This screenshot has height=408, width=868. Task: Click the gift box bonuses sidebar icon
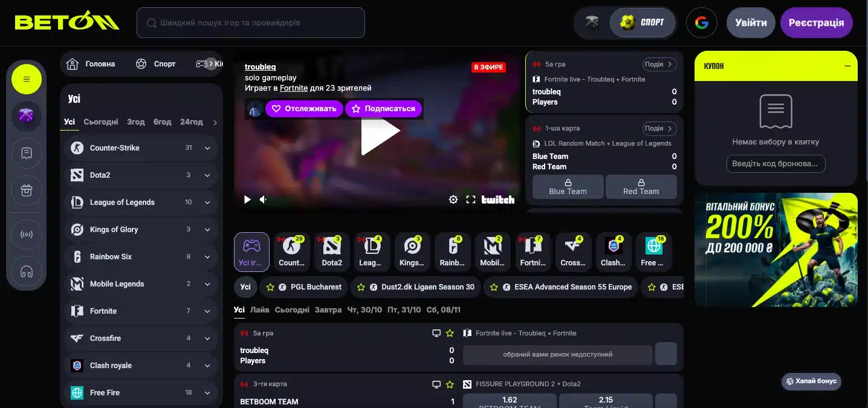click(27, 190)
